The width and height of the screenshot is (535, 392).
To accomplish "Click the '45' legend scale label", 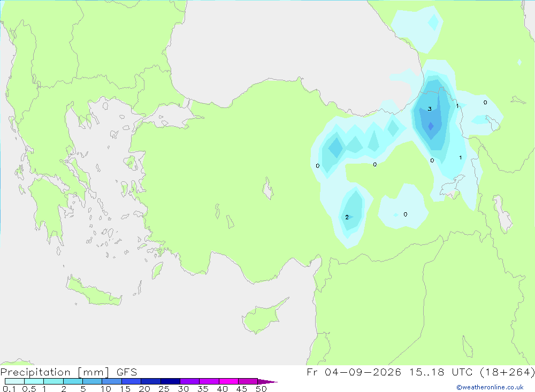I will [242, 389].
